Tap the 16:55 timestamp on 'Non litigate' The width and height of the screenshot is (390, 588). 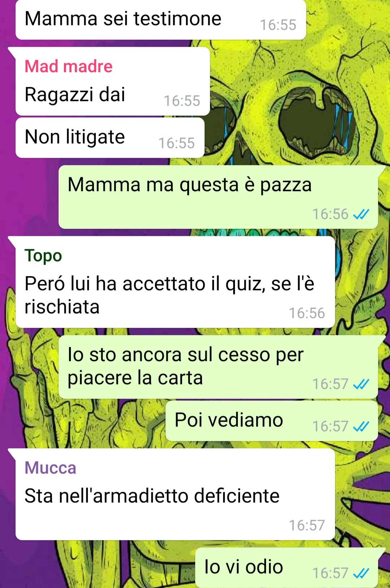pos(176,143)
